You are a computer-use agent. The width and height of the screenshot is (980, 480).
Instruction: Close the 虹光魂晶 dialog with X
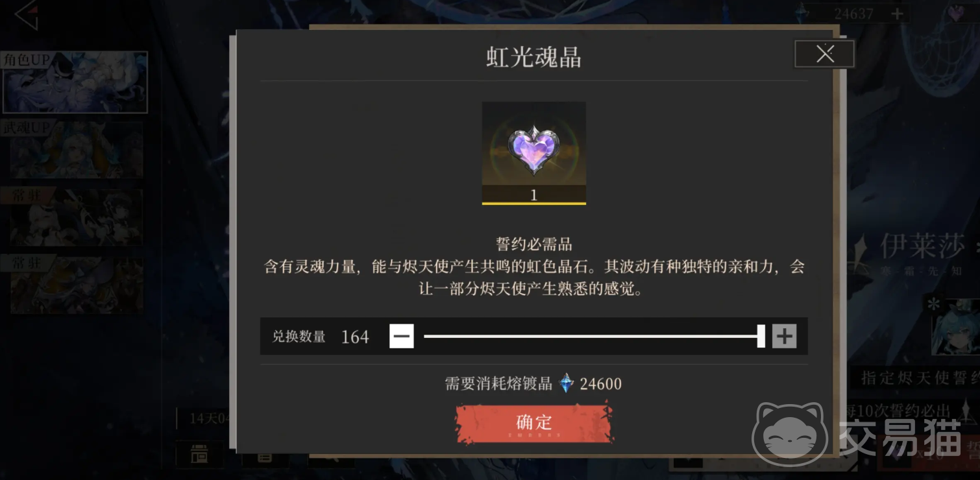click(824, 54)
